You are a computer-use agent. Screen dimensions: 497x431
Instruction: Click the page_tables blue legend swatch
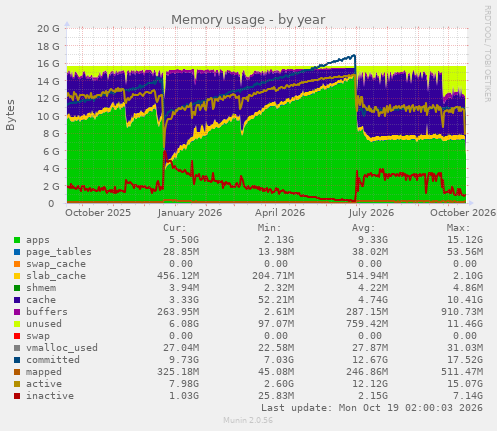pyautogui.click(x=17, y=252)
